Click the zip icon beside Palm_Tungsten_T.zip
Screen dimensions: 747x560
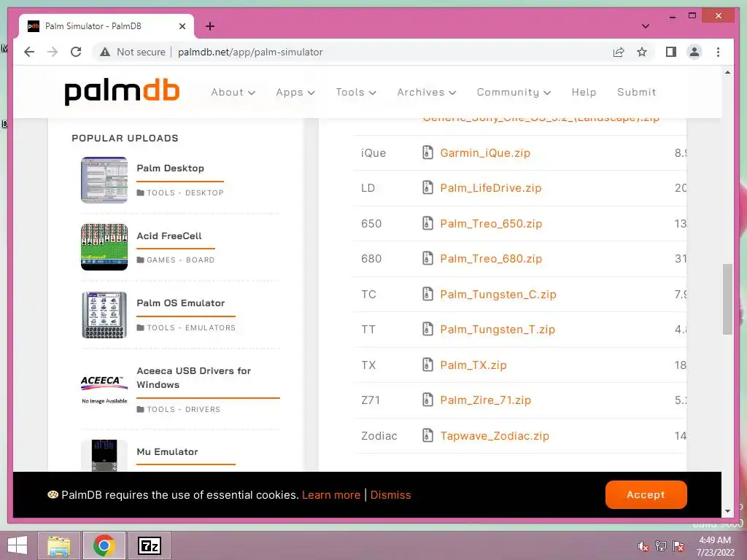[x=427, y=329]
